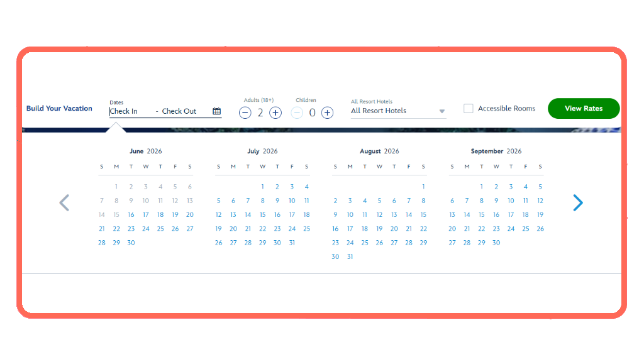Increase the Children count with plus
This screenshot has height=337, width=644.
point(327,113)
